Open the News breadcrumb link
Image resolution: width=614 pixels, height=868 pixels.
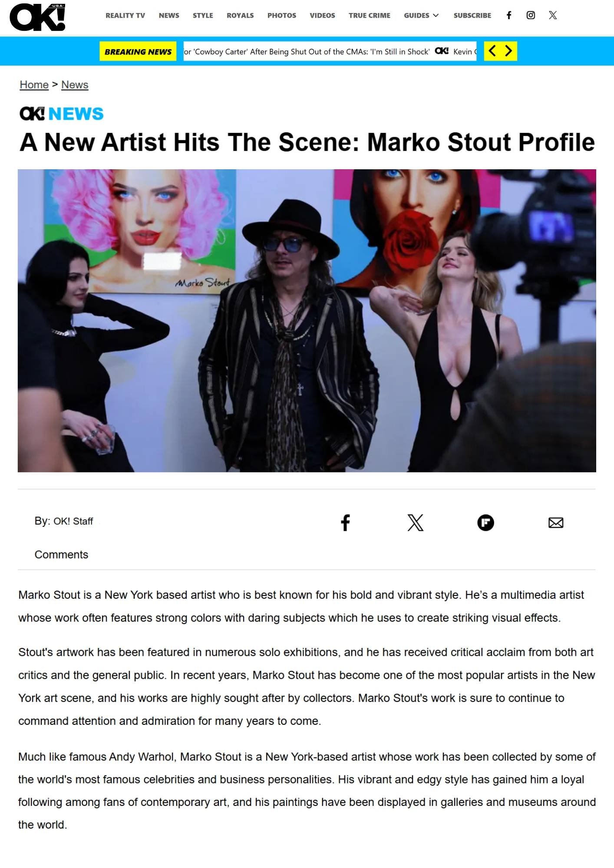pos(75,85)
